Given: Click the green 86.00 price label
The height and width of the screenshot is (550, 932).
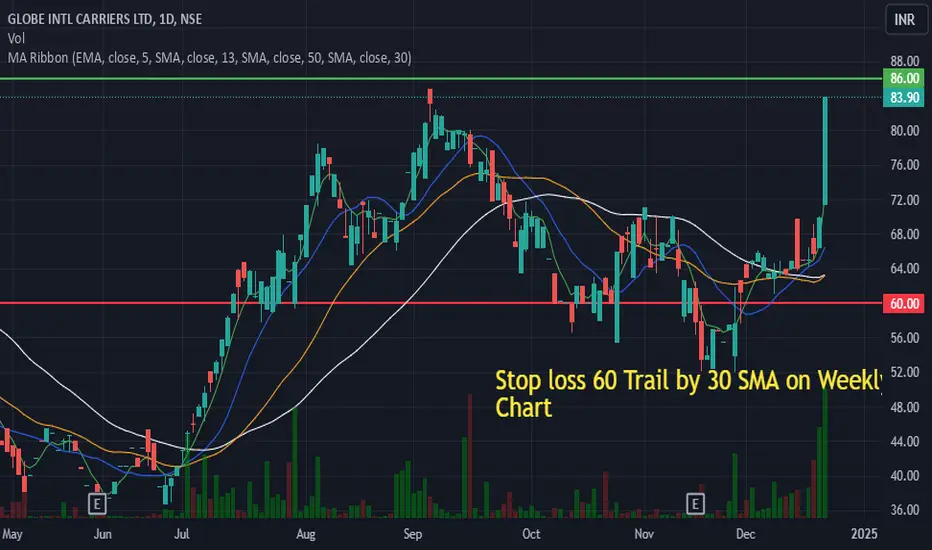Looking at the screenshot, I should pos(904,78).
